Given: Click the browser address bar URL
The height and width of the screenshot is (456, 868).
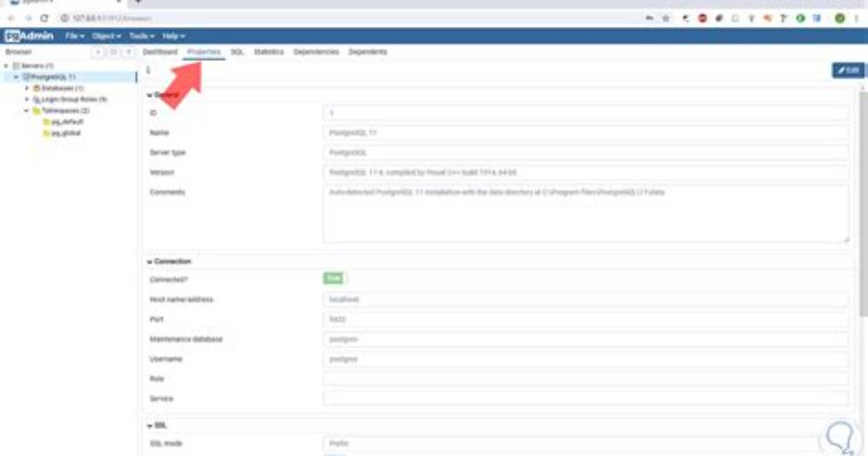Looking at the screenshot, I should pos(112,18).
